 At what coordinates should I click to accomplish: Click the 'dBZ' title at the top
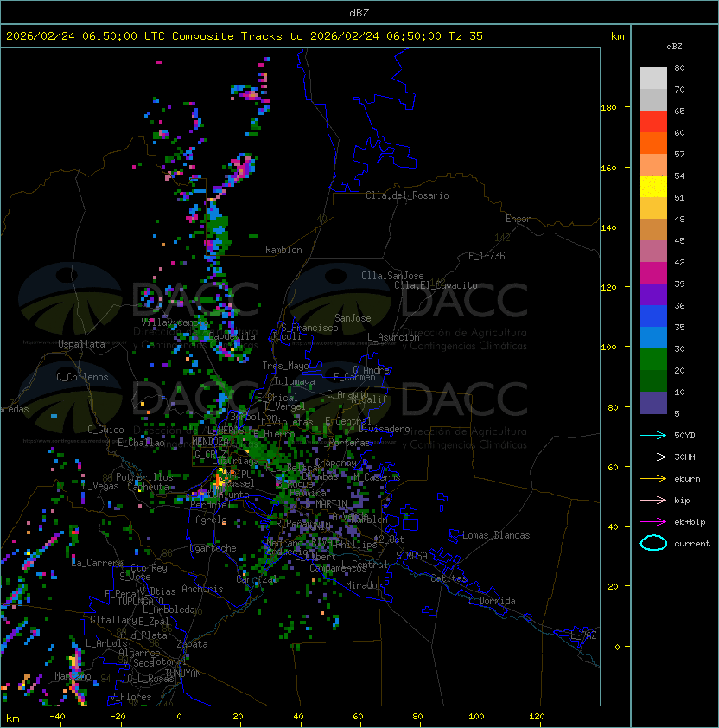pos(359,13)
